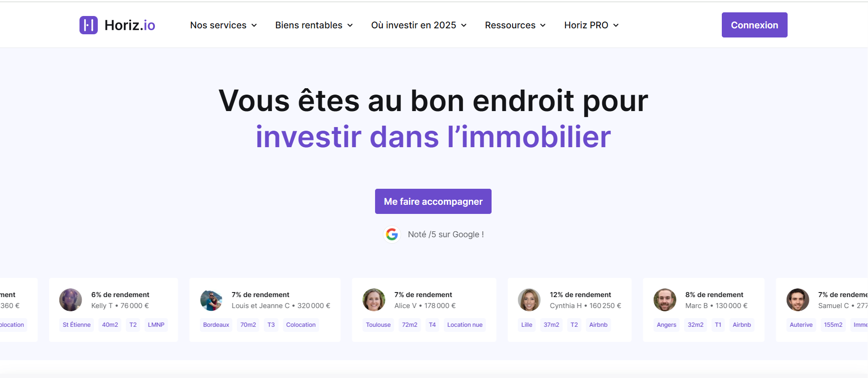
Task: Open Kelly T's profile avatar
Action: (71, 300)
